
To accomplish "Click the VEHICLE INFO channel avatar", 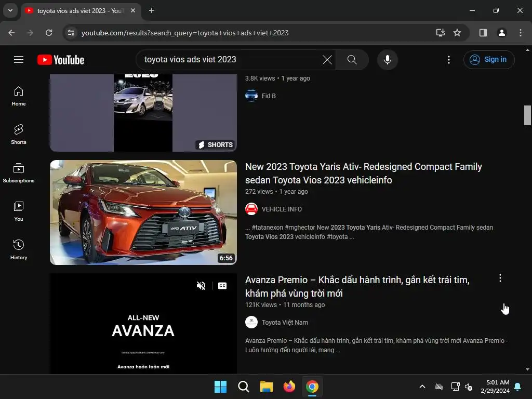I will (x=251, y=209).
